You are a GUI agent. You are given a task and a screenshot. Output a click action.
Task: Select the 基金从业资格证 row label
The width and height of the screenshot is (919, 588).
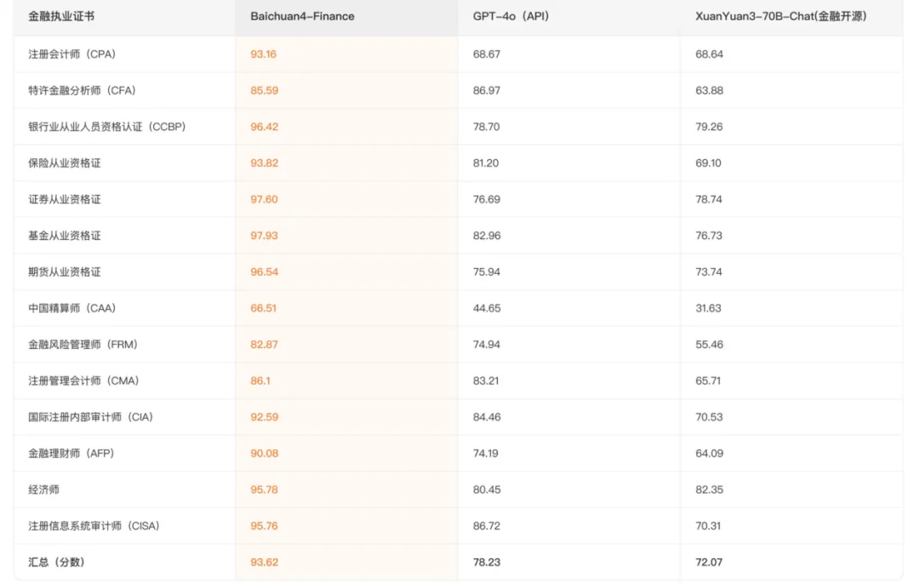click(x=65, y=236)
